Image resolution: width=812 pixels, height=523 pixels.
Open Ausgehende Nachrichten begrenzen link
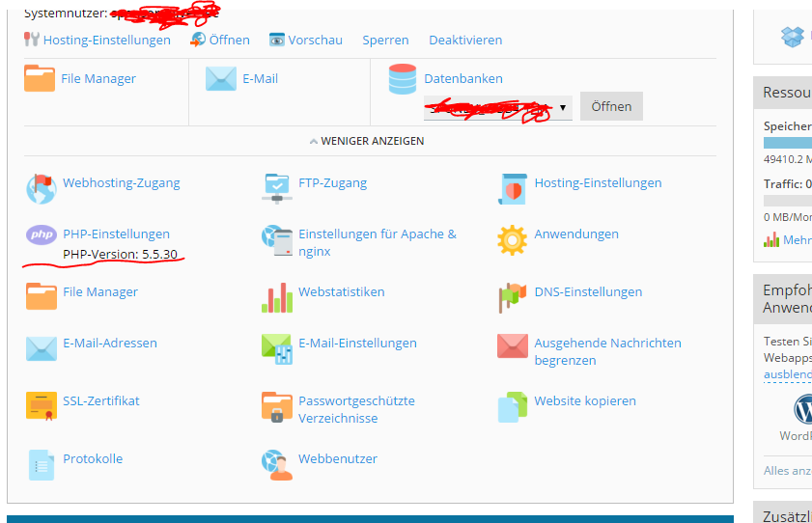point(607,351)
